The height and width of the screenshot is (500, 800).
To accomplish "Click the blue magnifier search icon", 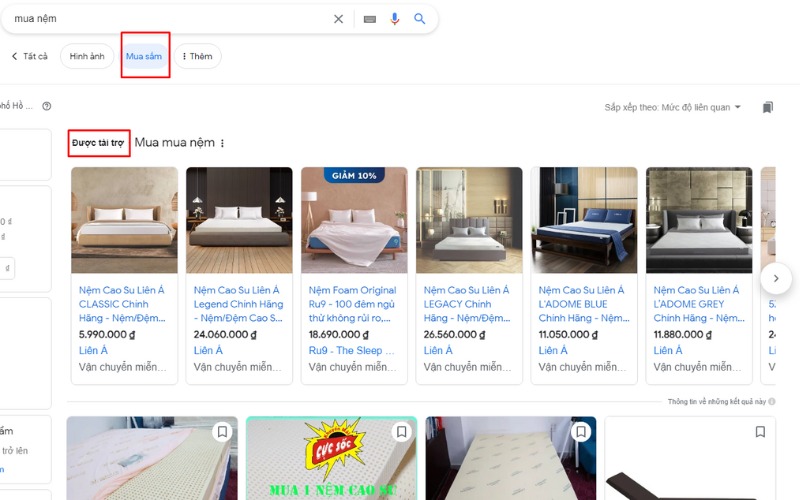I will click(420, 19).
